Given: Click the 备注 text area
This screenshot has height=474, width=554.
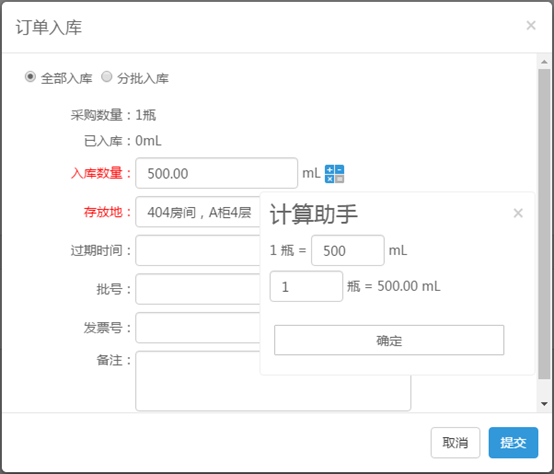Looking at the screenshot, I should point(273,381).
